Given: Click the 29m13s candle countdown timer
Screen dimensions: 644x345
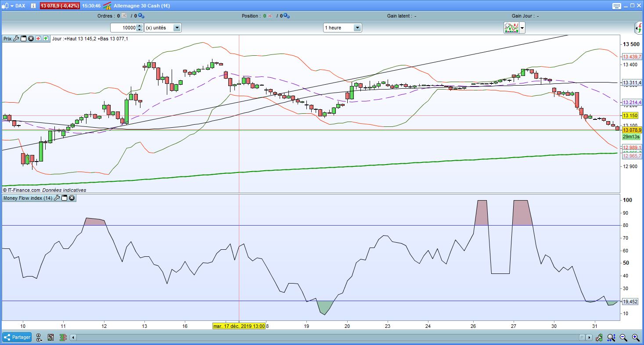Looking at the screenshot, I should 631,137.
